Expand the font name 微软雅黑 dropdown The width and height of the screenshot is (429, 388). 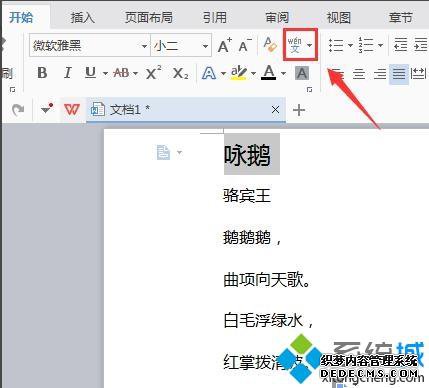(144, 46)
